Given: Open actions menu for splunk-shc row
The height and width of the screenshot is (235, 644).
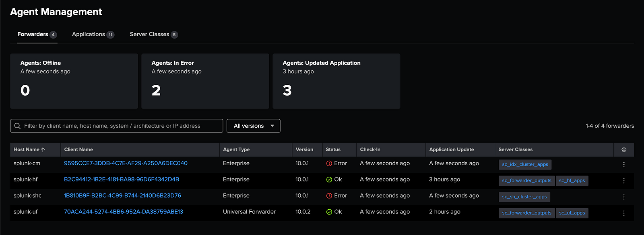Looking at the screenshot, I should tap(623, 197).
